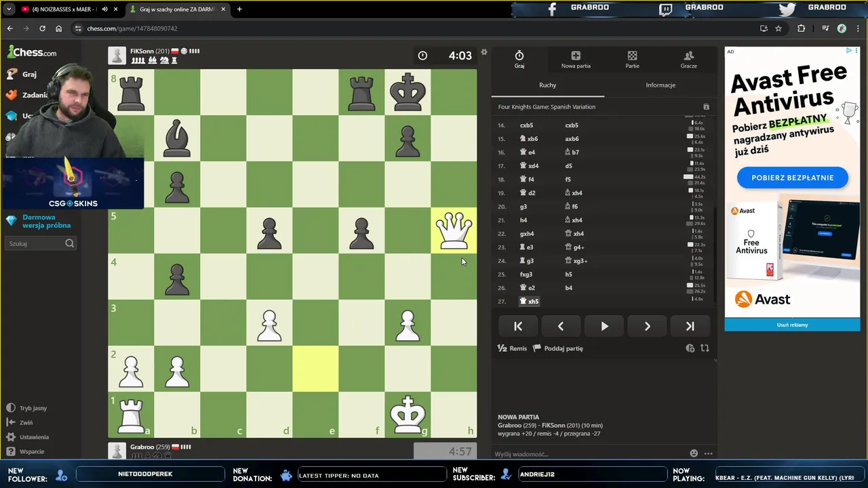Open the media control icon in toolbar
Viewport: 868px width, 488px height.
pos(825,28)
